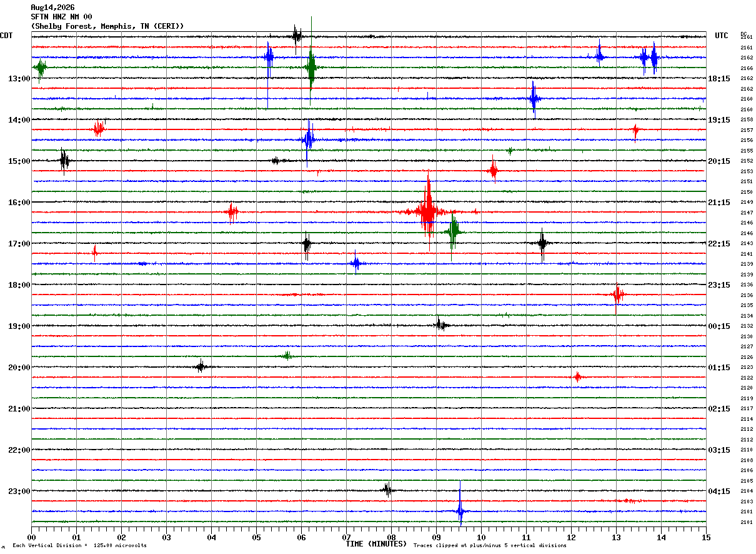Click the green event after the large red event
The width and height of the screenshot is (756, 554).
pos(453,231)
